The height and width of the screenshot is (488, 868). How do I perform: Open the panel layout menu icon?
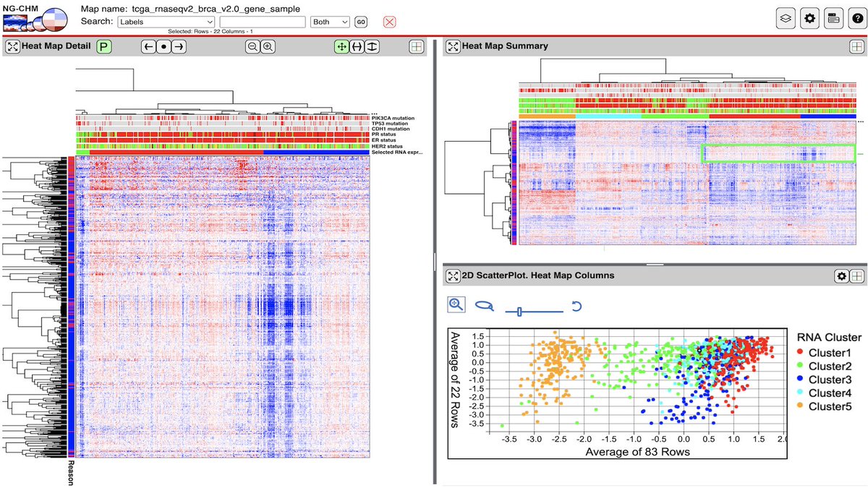[834, 18]
